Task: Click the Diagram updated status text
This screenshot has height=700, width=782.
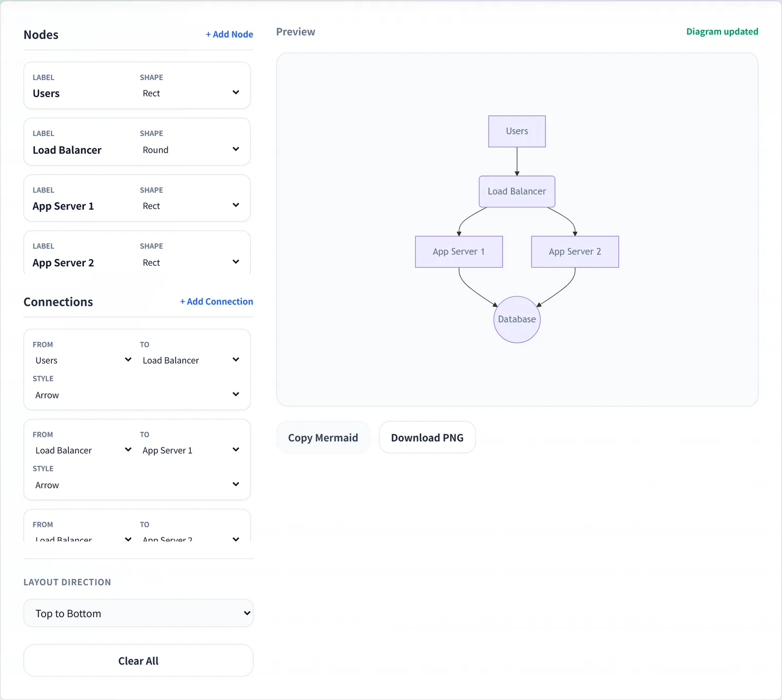Action: pos(722,31)
